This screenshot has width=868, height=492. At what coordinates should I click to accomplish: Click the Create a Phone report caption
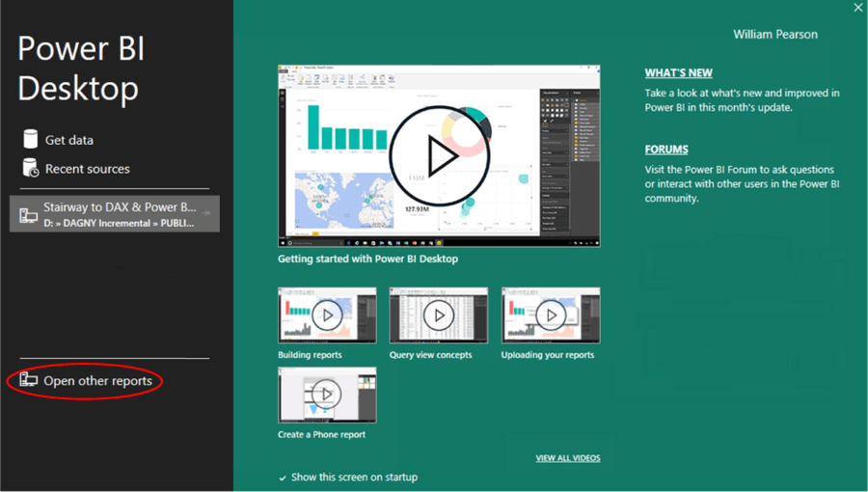pos(321,434)
